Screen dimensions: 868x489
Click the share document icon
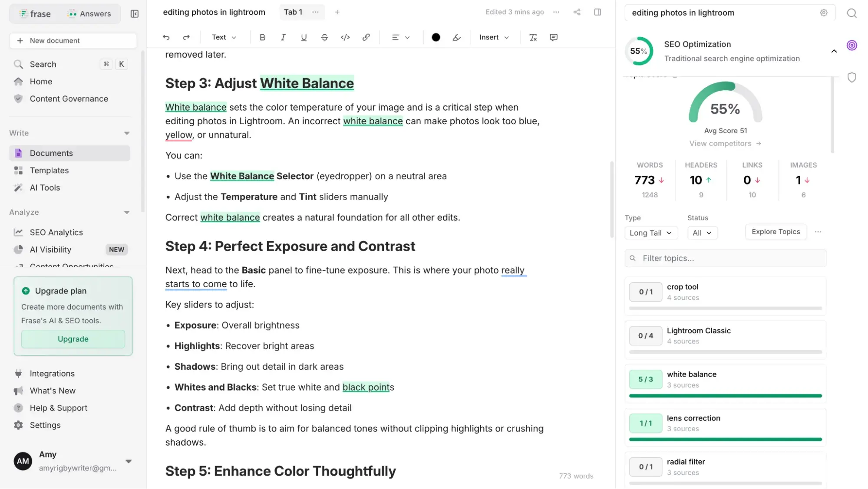577,12
